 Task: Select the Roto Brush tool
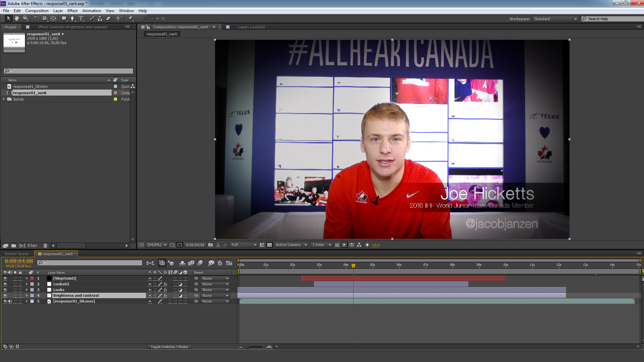pos(119,18)
